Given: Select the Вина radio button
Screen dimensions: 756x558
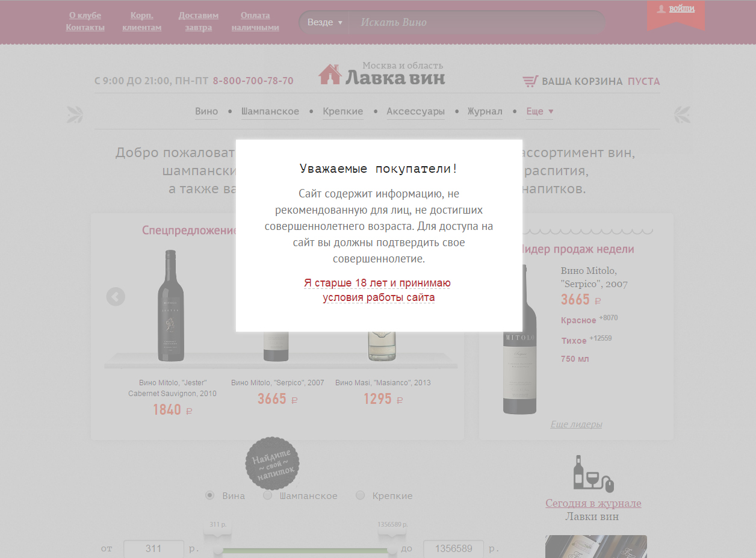Looking at the screenshot, I should [210, 495].
